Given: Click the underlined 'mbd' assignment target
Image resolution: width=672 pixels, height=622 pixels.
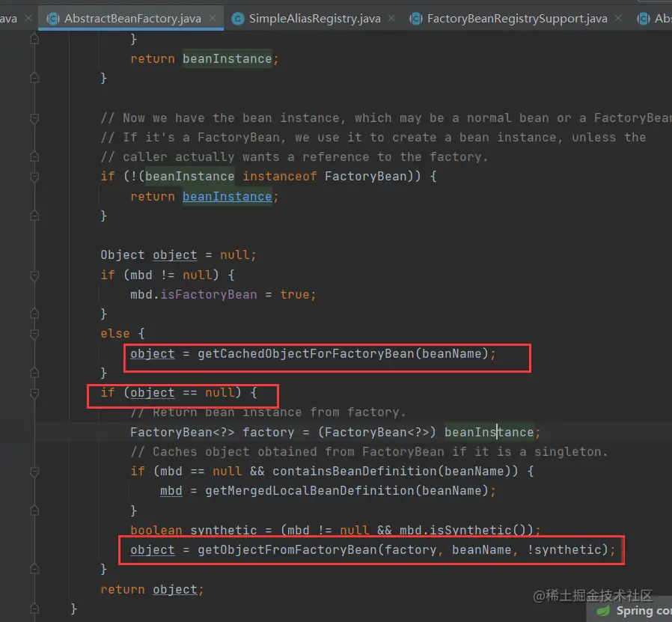Looking at the screenshot, I should pyautogui.click(x=171, y=490).
